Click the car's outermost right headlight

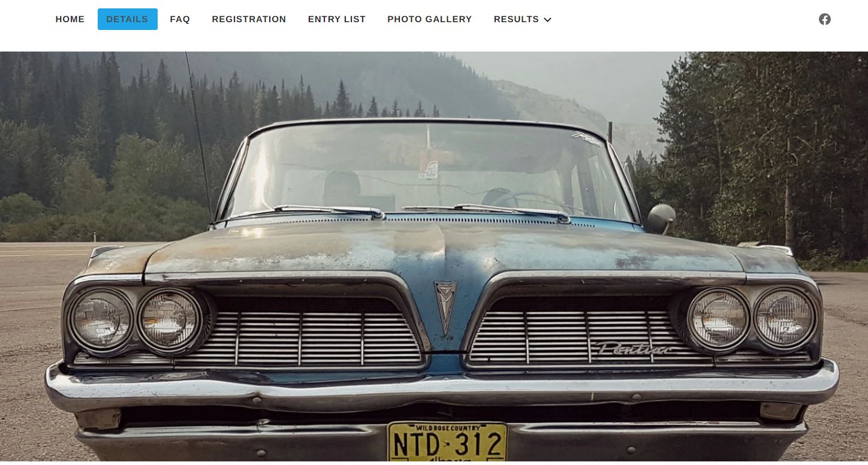pyautogui.click(x=784, y=318)
